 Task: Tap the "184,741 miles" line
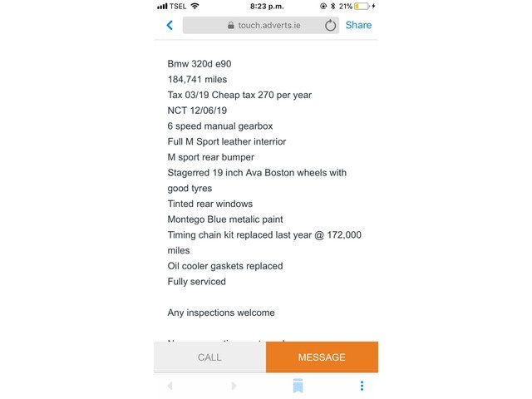pos(197,79)
